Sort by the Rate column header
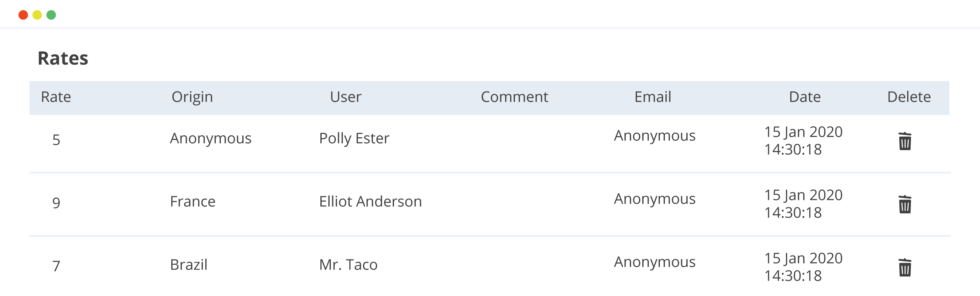Screen dimensions: 980x296 56,97
